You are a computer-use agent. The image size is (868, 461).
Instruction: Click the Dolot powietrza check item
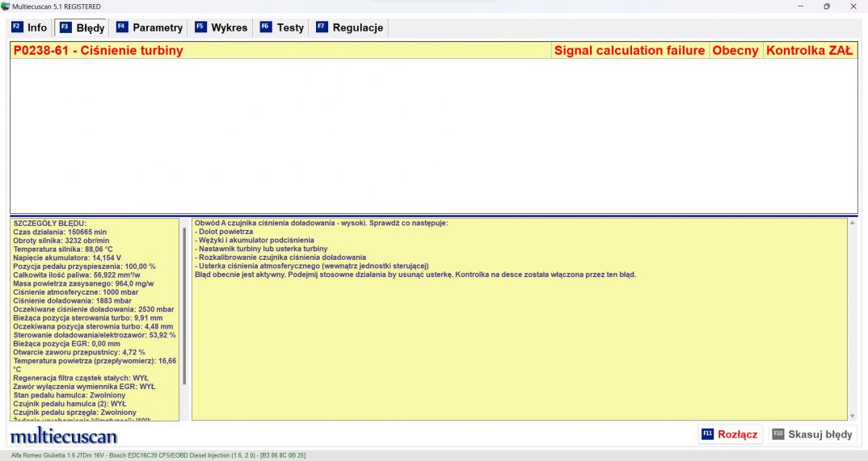(x=224, y=232)
